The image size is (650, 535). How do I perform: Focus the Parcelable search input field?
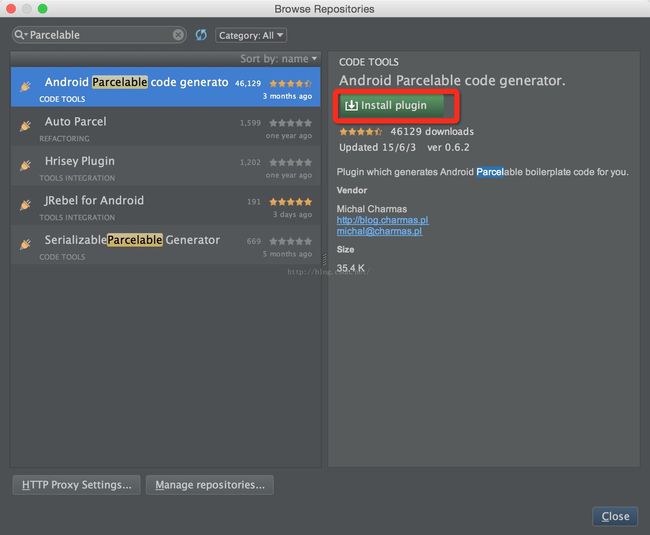pyautogui.click(x=99, y=35)
